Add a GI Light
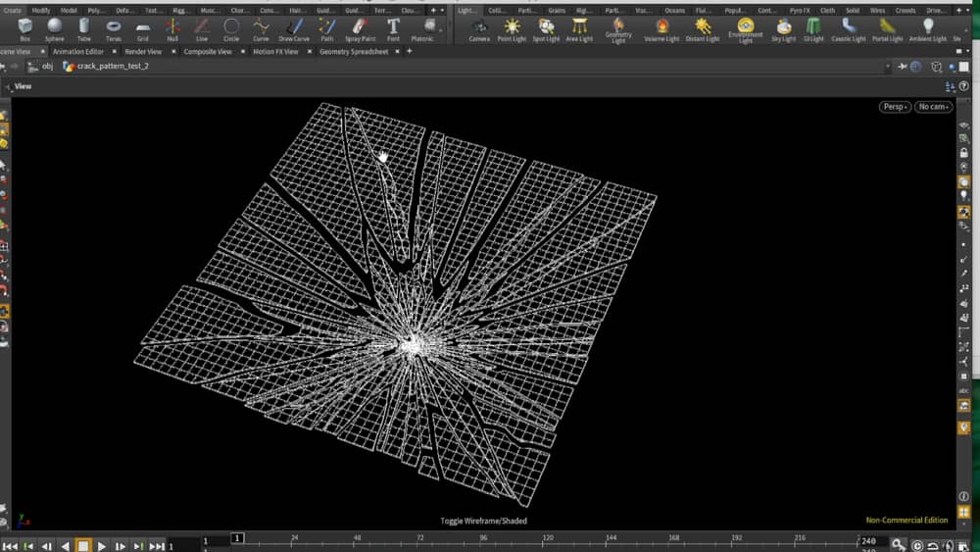This screenshot has width=980, height=552. [x=813, y=29]
